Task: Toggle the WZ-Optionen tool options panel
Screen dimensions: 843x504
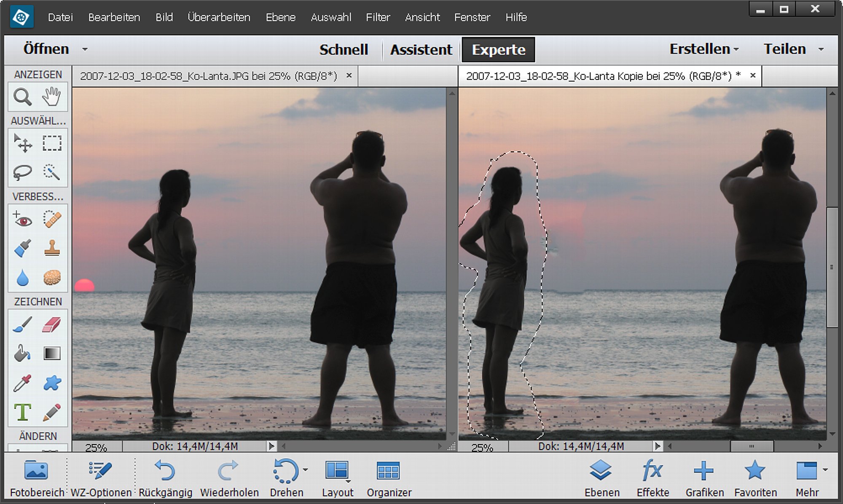Action: tap(101, 478)
